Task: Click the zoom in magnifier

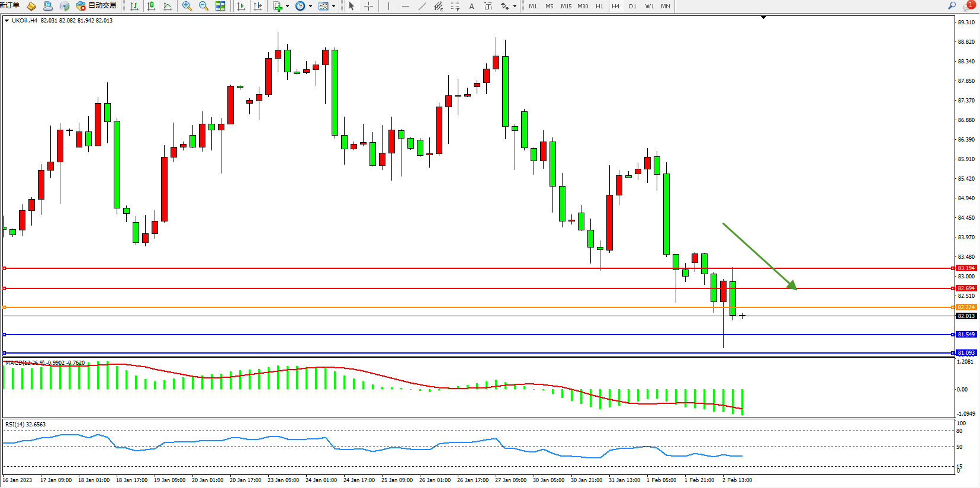Action: click(x=187, y=6)
